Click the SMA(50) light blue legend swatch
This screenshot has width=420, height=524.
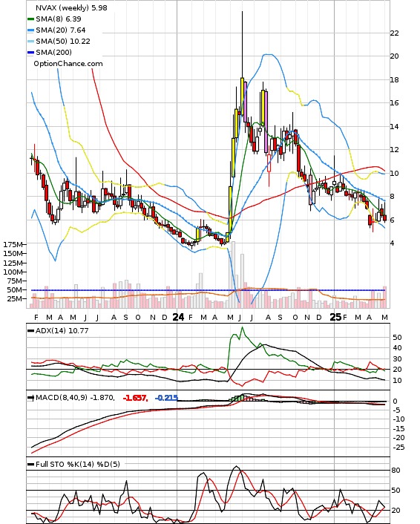pyautogui.click(x=30, y=41)
